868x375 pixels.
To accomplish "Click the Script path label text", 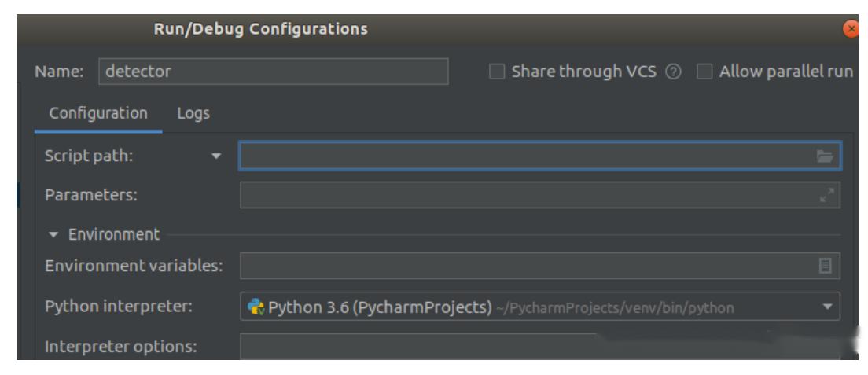I will pyautogui.click(x=89, y=156).
